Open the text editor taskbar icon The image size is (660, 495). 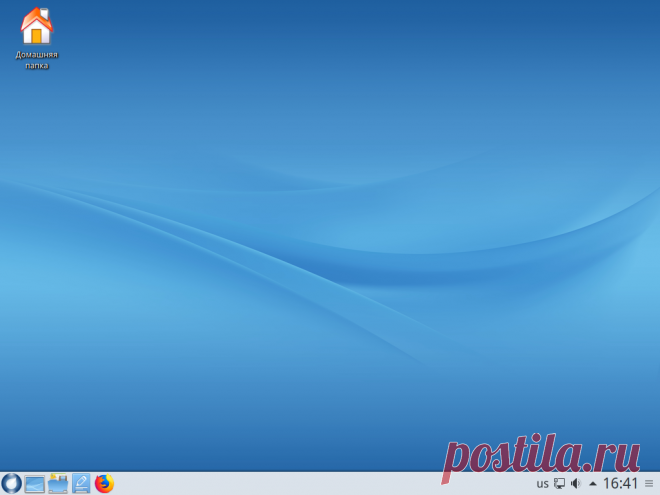[81, 483]
